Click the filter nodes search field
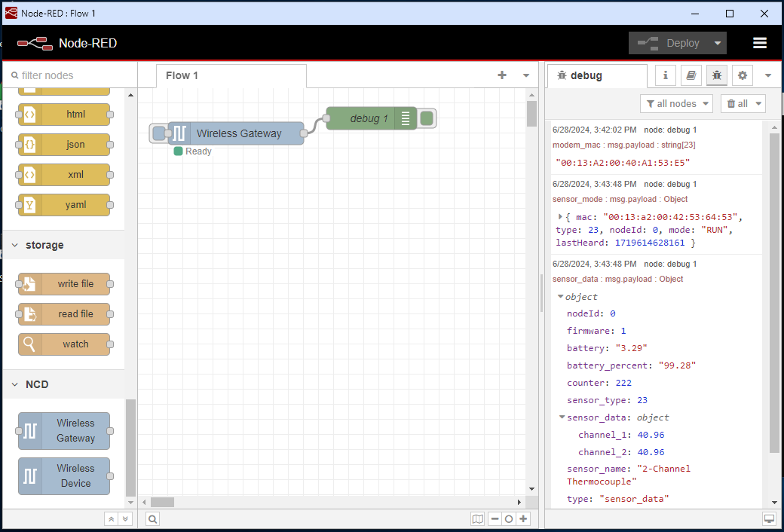The image size is (784, 532). click(x=70, y=75)
